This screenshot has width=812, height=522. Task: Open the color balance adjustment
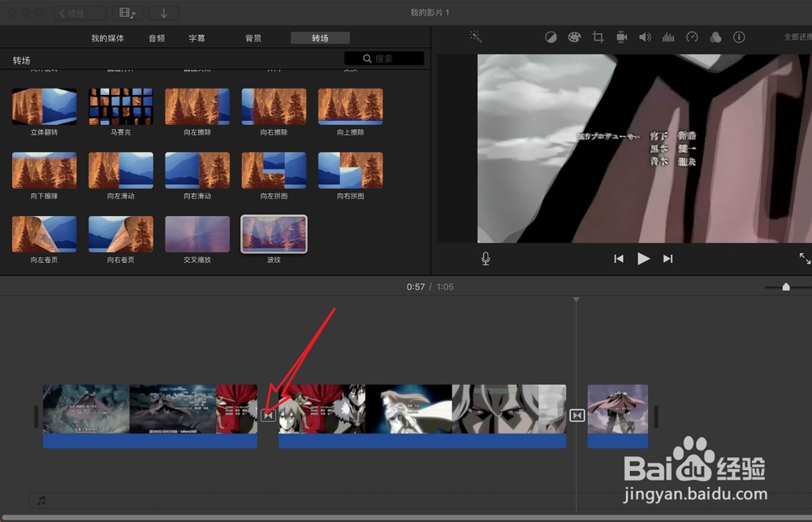pos(551,37)
